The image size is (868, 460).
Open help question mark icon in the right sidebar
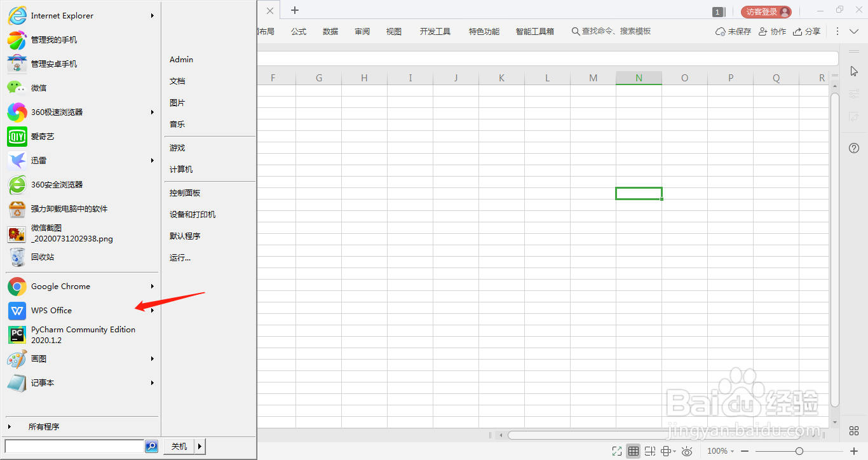pos(854,148)
